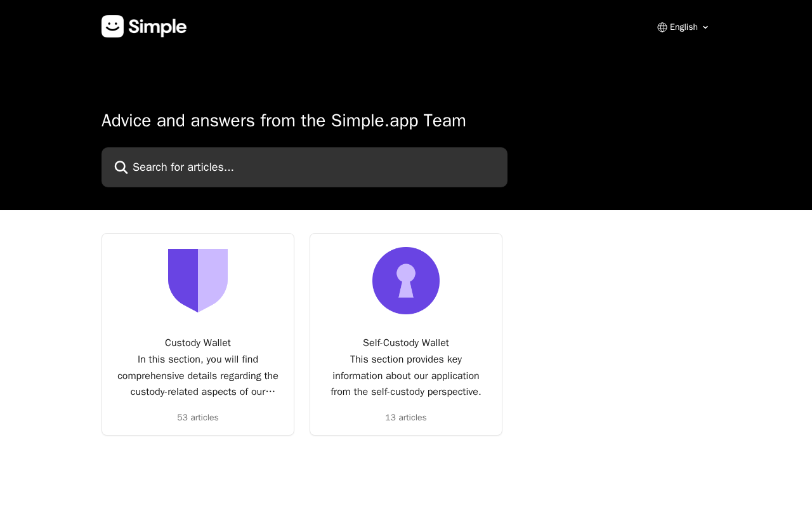Click the 53 articles count label
This screenshot has height=508, width=812.
tap(198, 418)
